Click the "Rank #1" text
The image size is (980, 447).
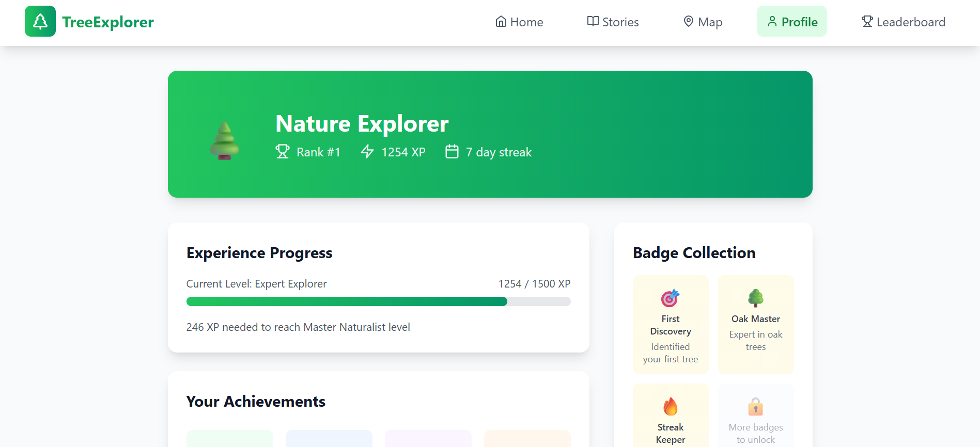[318, 152]
